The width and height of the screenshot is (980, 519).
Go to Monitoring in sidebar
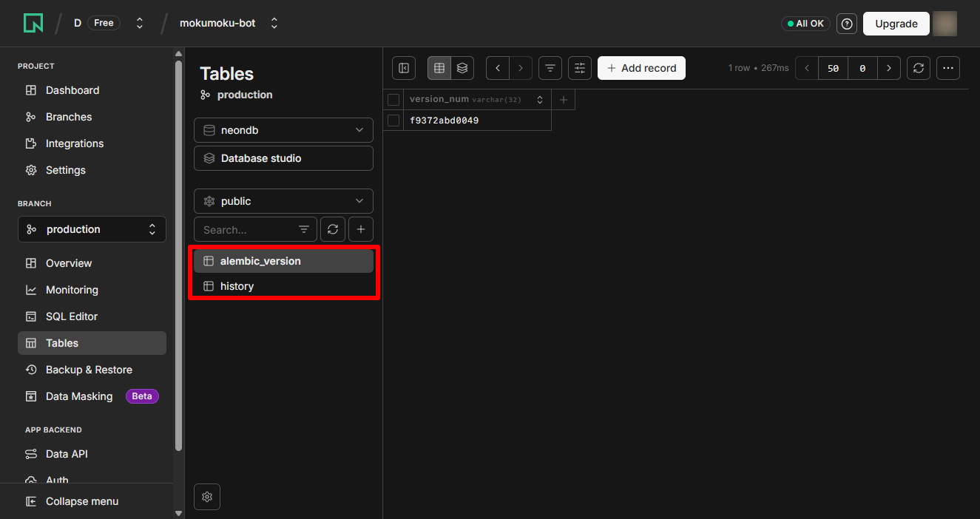72,290
